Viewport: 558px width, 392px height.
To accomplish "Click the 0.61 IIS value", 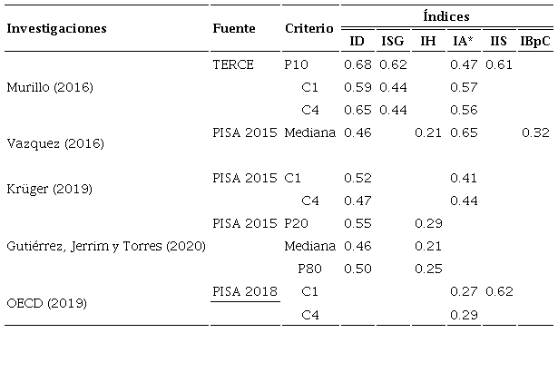I will click(x=498, y=65).
